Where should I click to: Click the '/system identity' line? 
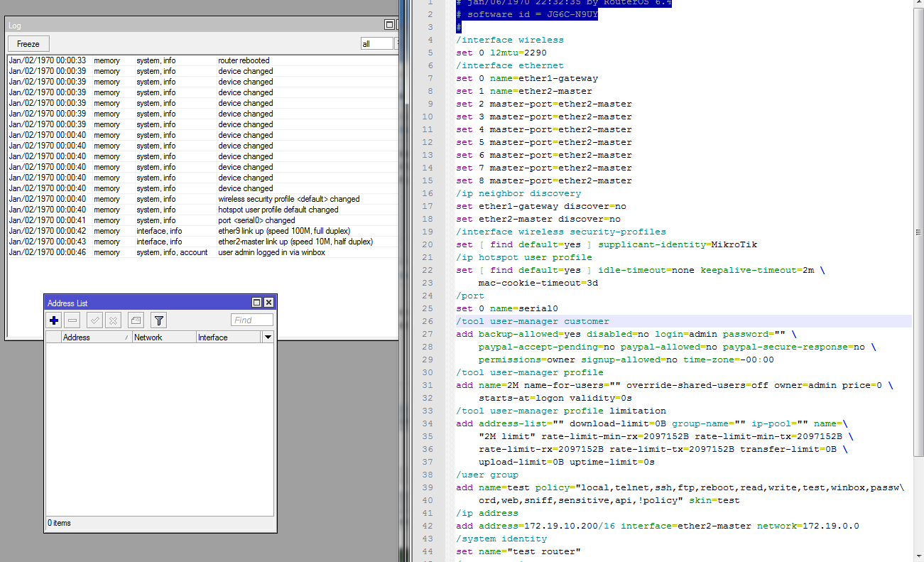click(x=501, y=539)
